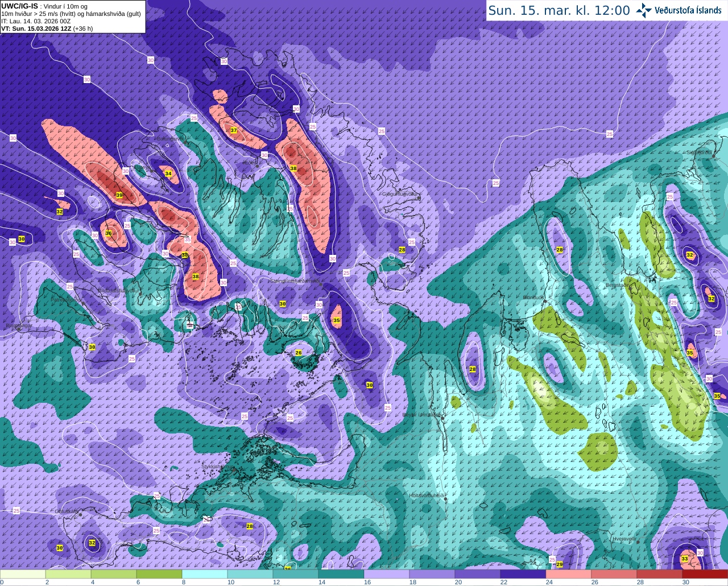
Task: Click the "UWC/IG-IS" model name text
Action: [20, 6]
